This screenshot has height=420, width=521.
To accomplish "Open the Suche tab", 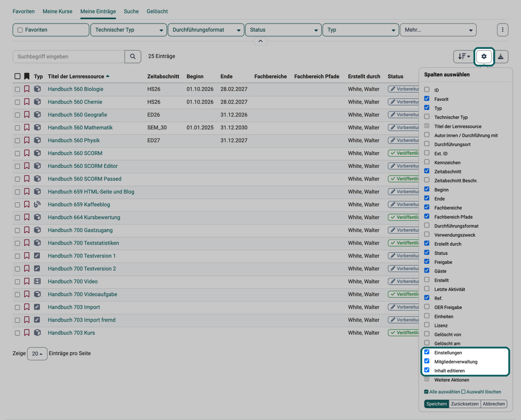I will tap(131, 11).
